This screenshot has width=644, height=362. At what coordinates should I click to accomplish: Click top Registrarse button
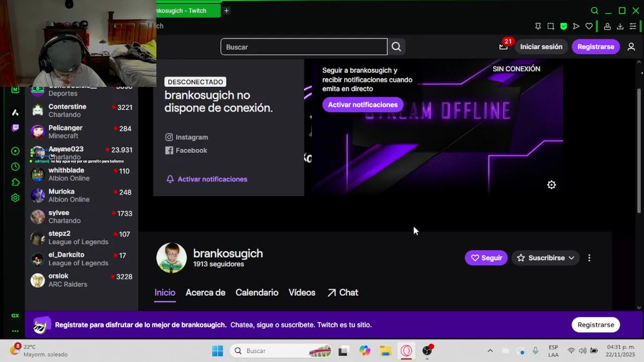click(596, 47)
